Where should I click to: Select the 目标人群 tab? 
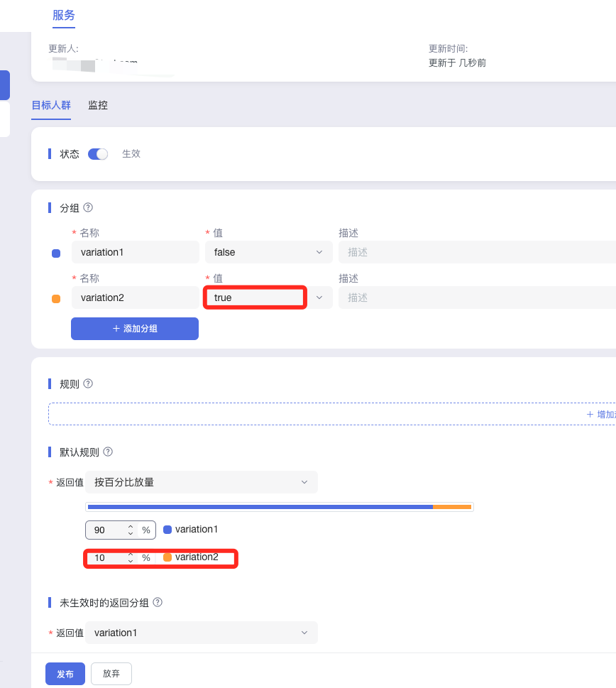point(51,105)
